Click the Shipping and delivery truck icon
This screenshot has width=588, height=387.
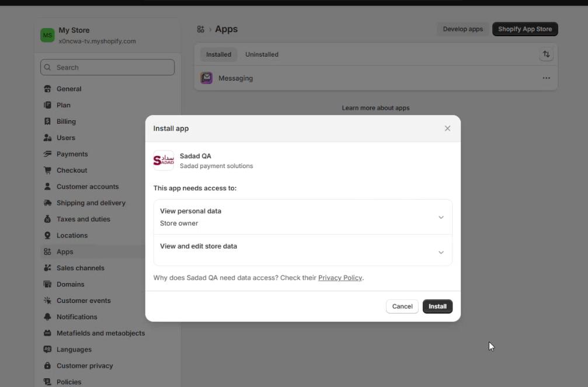48,203
